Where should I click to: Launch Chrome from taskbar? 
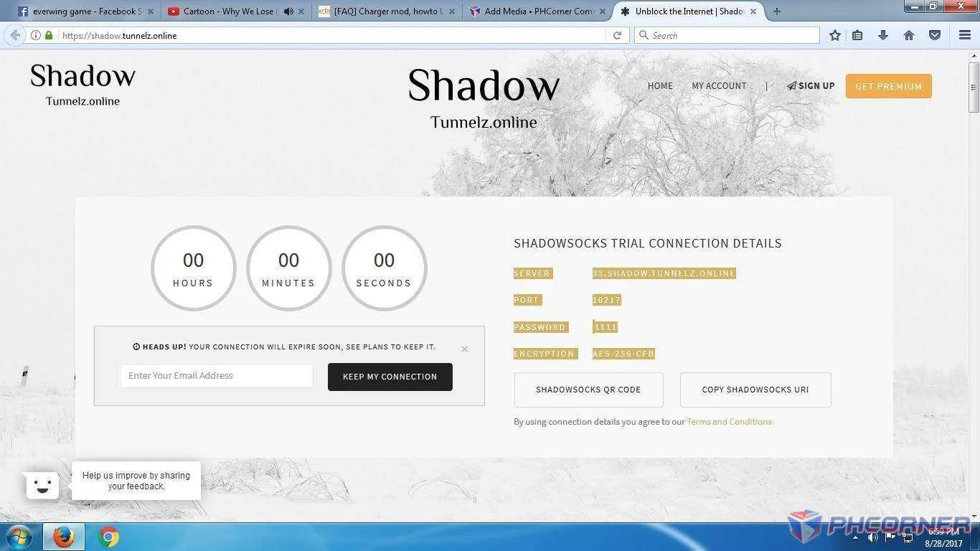point(108,537)
